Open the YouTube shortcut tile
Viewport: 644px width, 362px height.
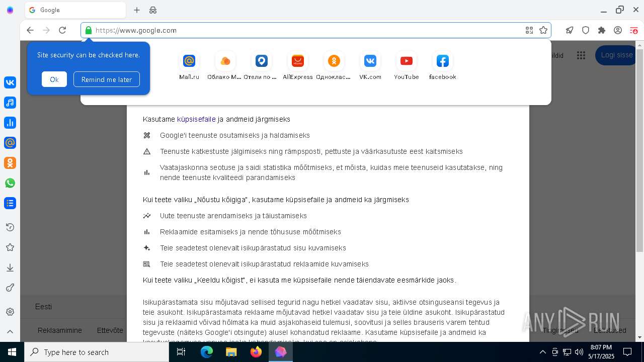pyautogui.click(x=407, y=66)
